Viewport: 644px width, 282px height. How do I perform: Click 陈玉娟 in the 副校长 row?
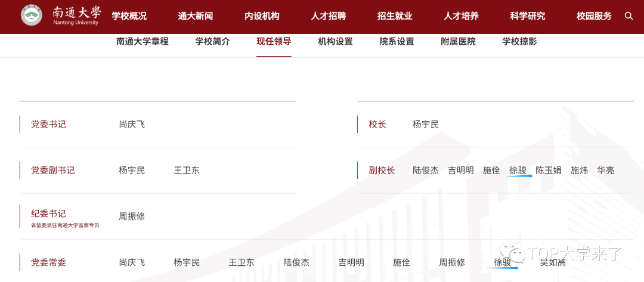point(549,171)
